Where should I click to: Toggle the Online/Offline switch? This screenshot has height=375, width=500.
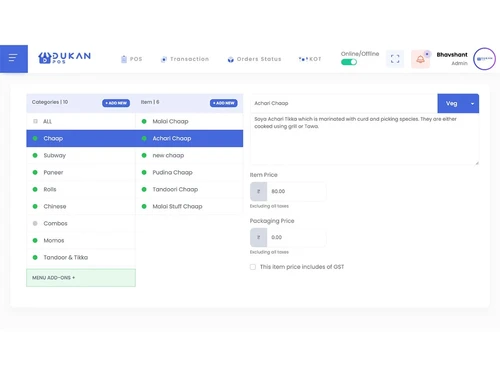(349, 62)
